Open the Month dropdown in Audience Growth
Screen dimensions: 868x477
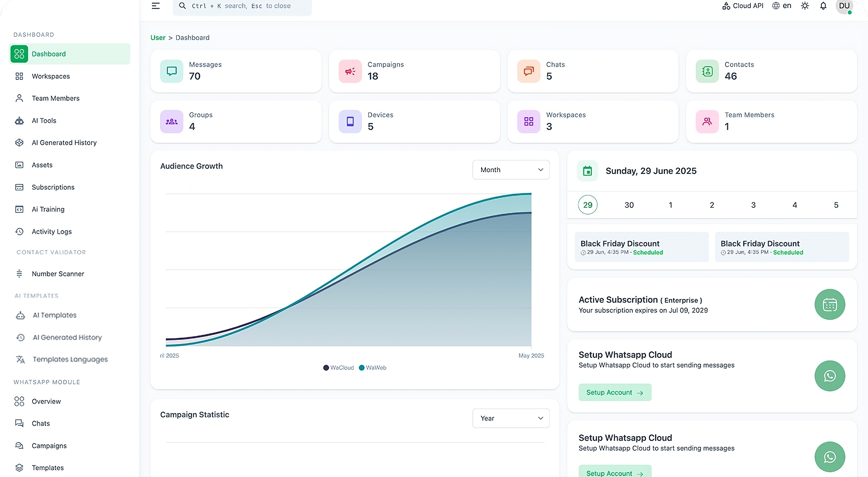(x=511, y=170)
